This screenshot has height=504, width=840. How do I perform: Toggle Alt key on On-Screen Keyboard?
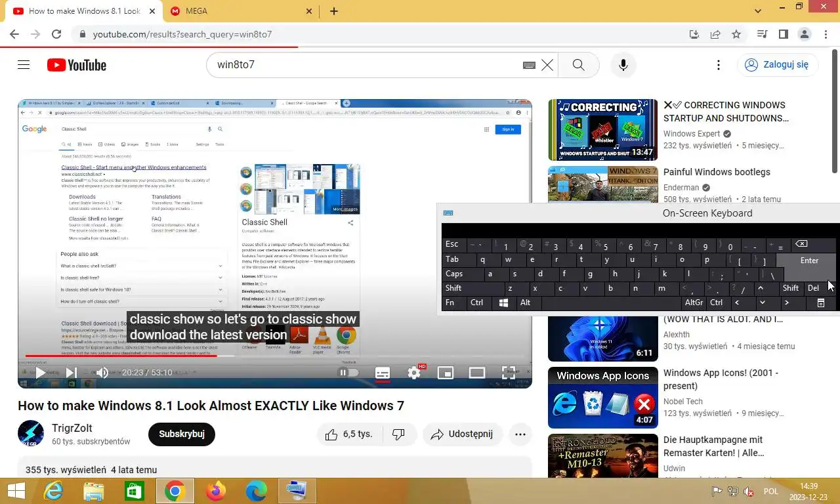click(529, 303)
